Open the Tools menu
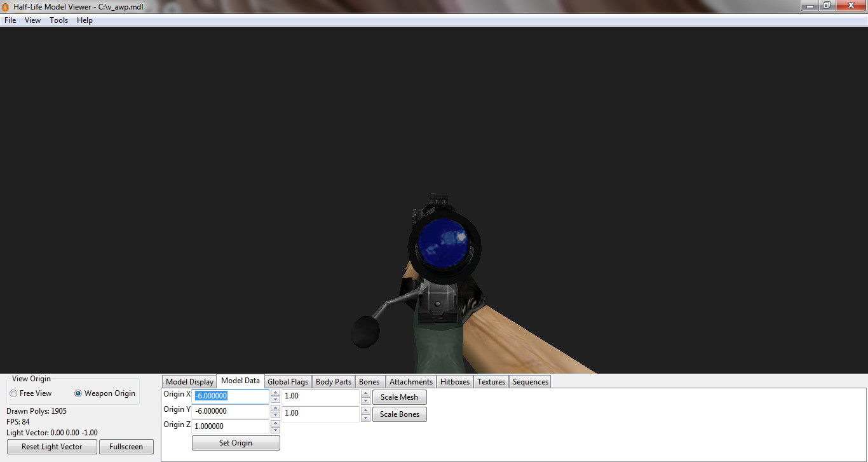 (59, 20)
